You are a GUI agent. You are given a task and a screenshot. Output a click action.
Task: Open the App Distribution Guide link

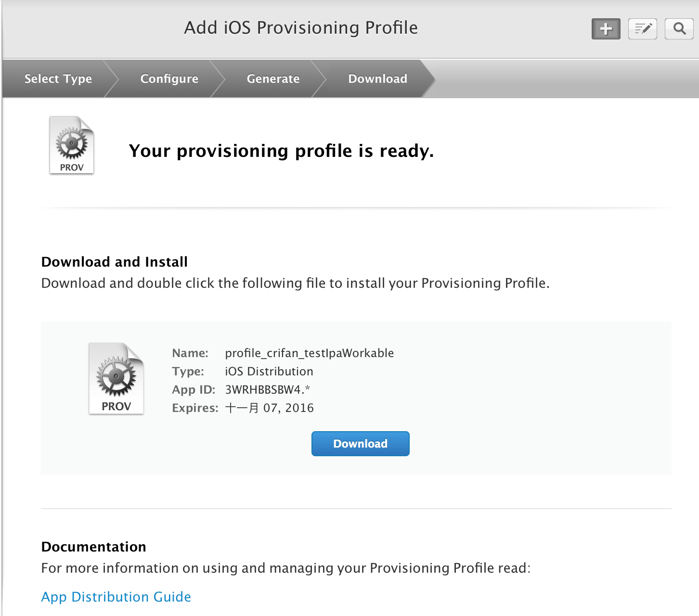116,597
